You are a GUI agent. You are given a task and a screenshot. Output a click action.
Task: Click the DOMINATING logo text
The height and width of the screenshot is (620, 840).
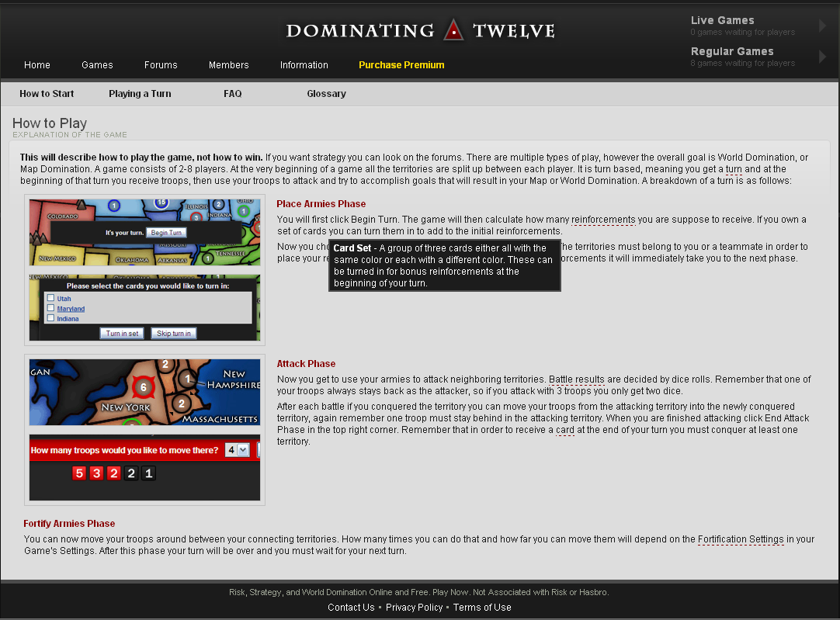(x=360, y=31)
